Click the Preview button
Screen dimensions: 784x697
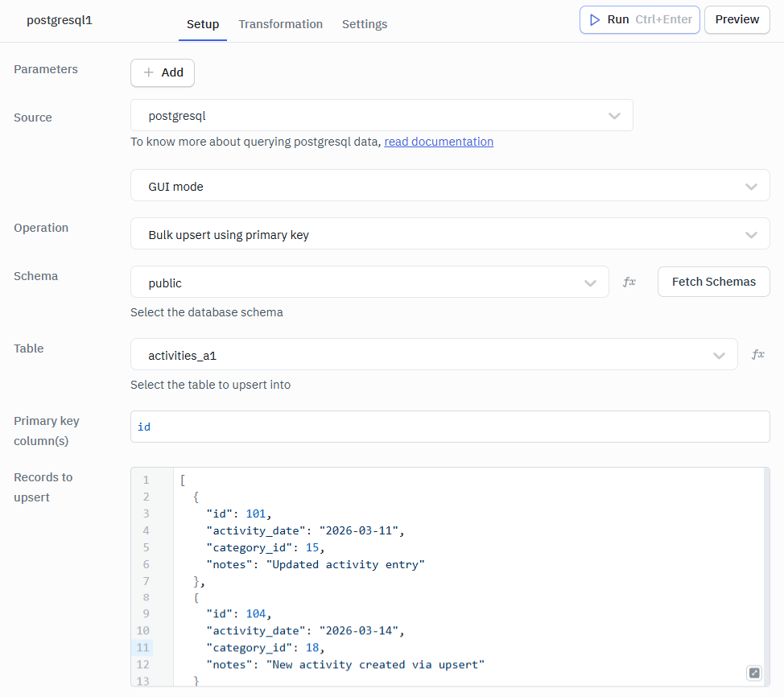click(x=737, y=19)
